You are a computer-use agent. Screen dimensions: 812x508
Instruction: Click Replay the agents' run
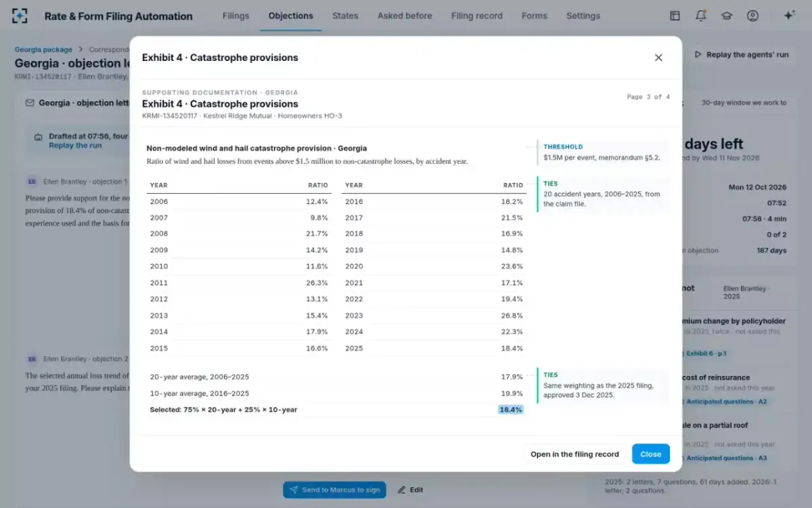[742, 55]
